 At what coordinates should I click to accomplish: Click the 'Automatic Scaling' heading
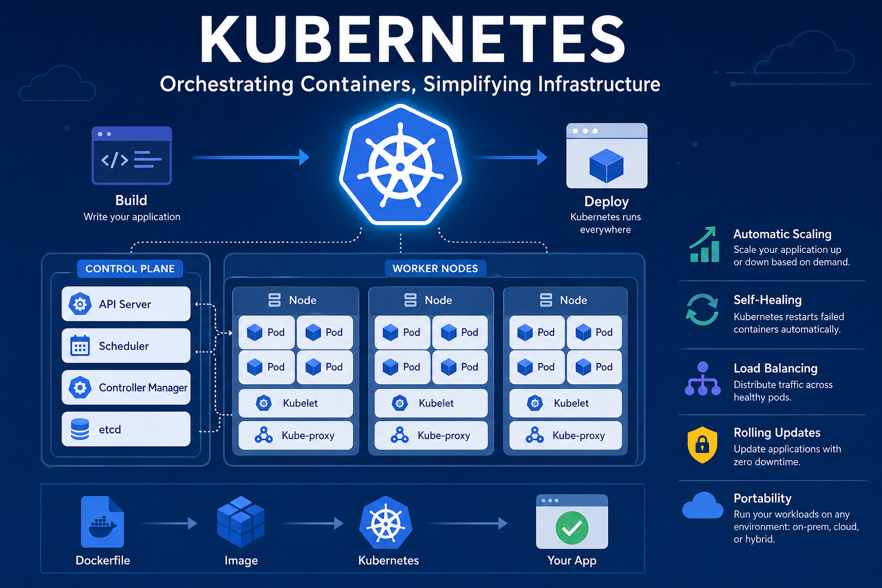782,234
